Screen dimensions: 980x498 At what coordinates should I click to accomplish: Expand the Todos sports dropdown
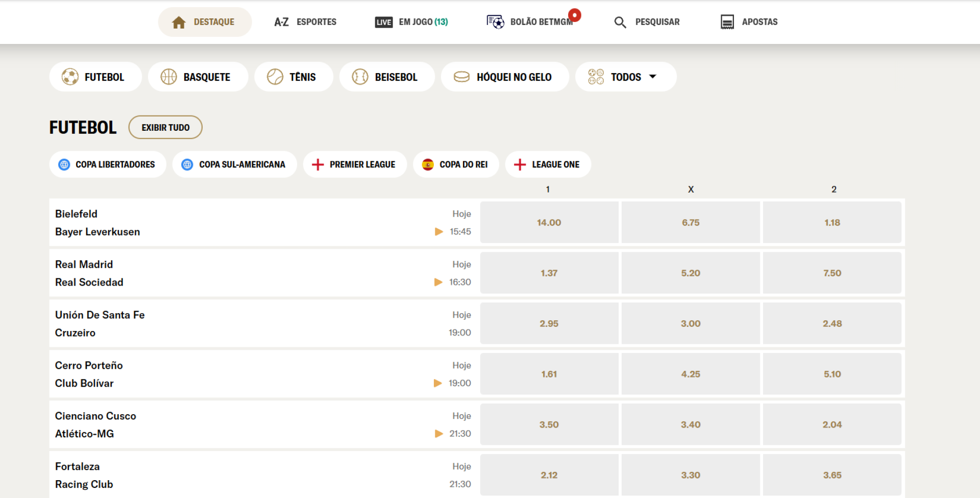pyautogui.click(x=625, y=77)
